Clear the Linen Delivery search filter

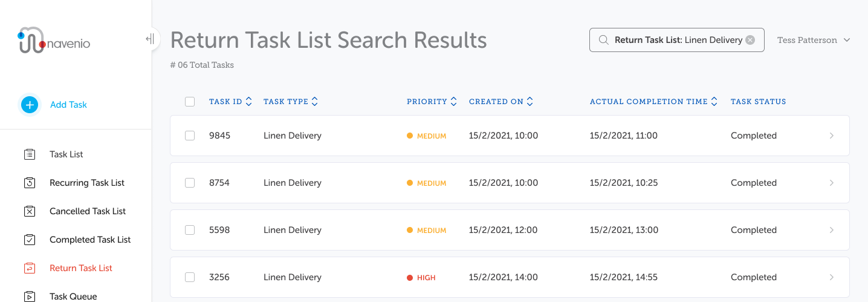[750, 40]
